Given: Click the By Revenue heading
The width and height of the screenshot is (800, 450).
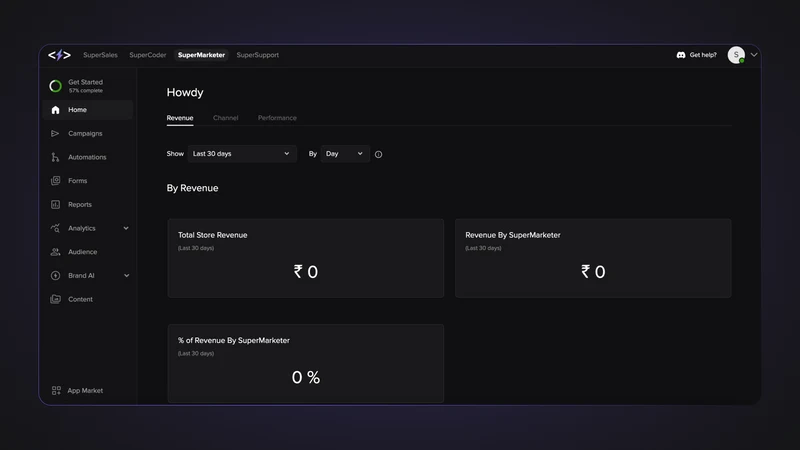Looking at the screenshot, I should [x=192, y=188].
